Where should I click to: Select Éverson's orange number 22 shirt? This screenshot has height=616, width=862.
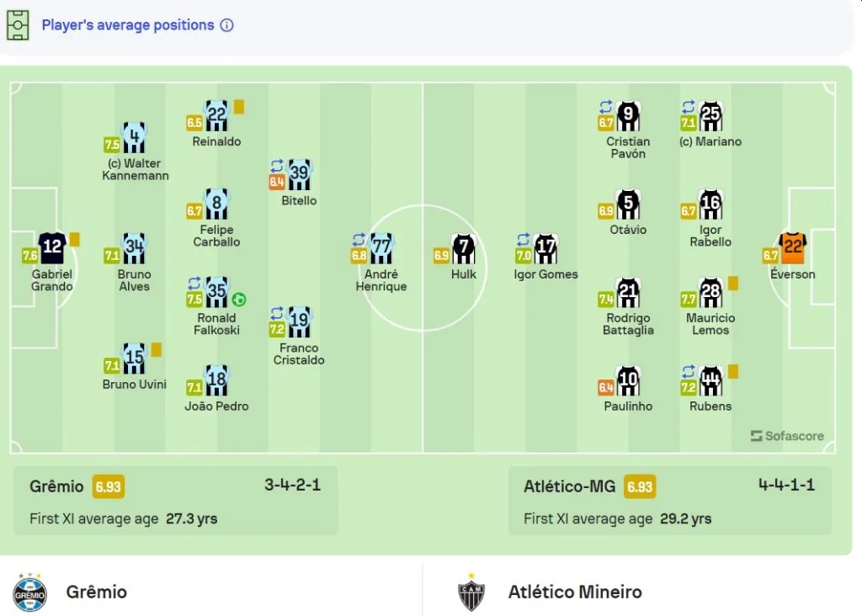(x=793, y=247)
